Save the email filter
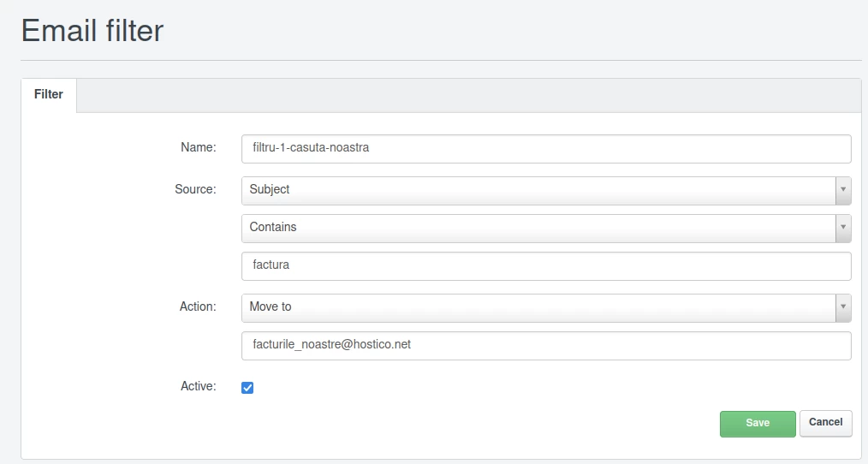 pyautogui.click(x=758, y=423)
